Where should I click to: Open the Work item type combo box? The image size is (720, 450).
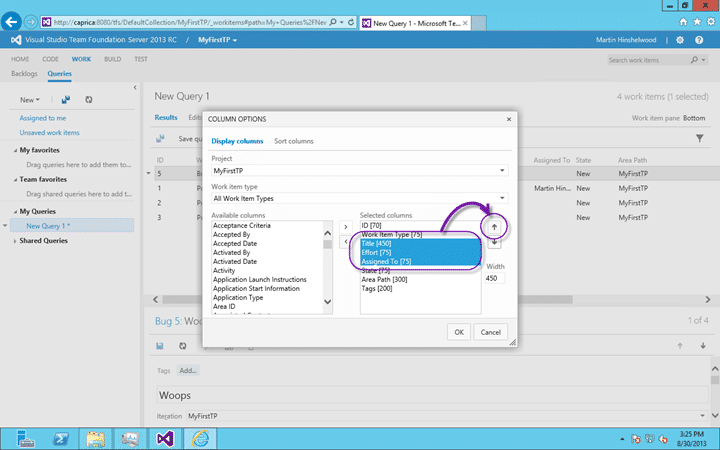tap(360, 198)
